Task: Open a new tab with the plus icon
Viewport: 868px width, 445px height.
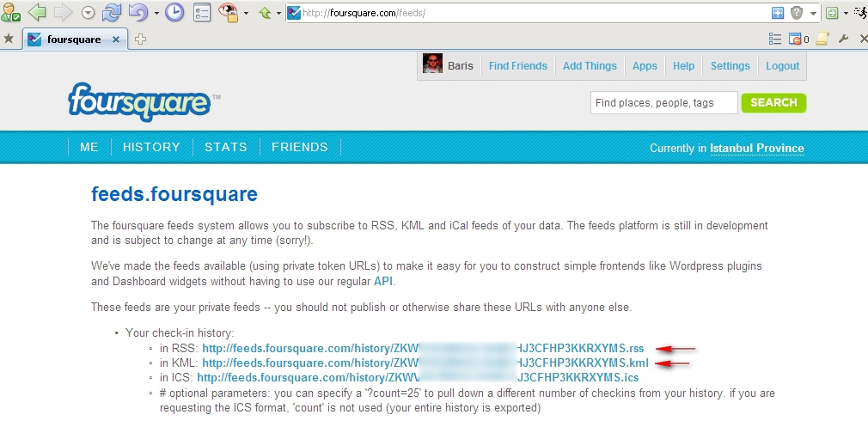Action: coord(141,39)
